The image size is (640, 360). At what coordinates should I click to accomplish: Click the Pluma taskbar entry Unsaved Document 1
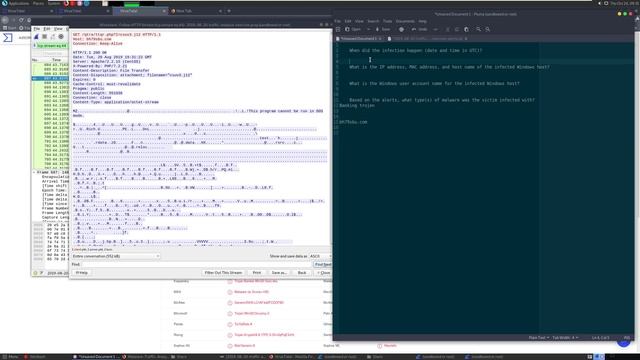(96, 357)
